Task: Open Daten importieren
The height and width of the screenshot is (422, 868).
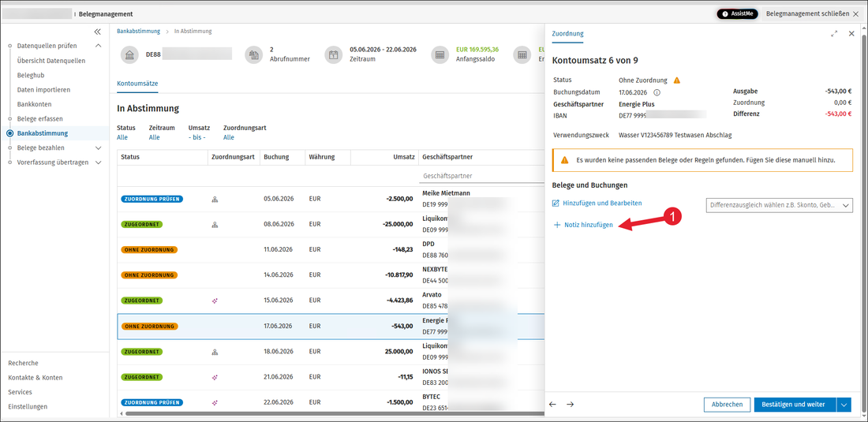Action: click(x=43, y=90)
